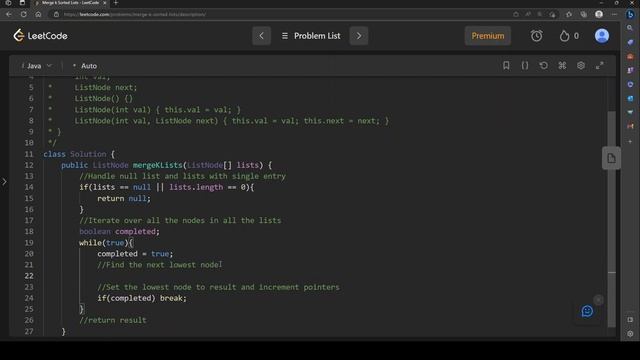Go to the previous problem arrow

[x=261, y=36]
